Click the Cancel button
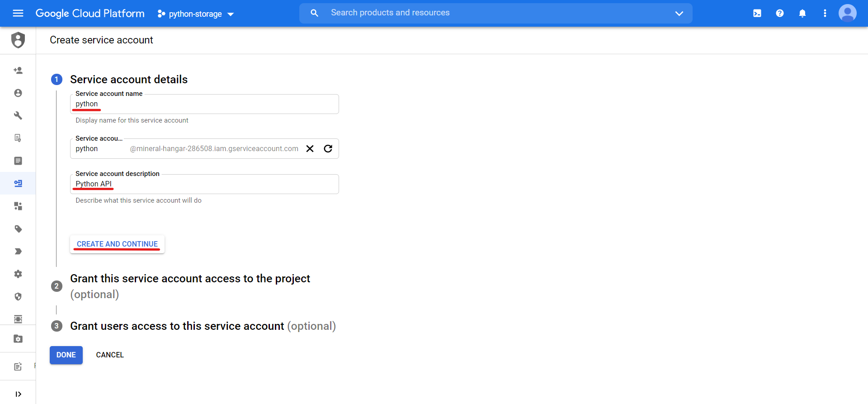 [x=110, y=355]
